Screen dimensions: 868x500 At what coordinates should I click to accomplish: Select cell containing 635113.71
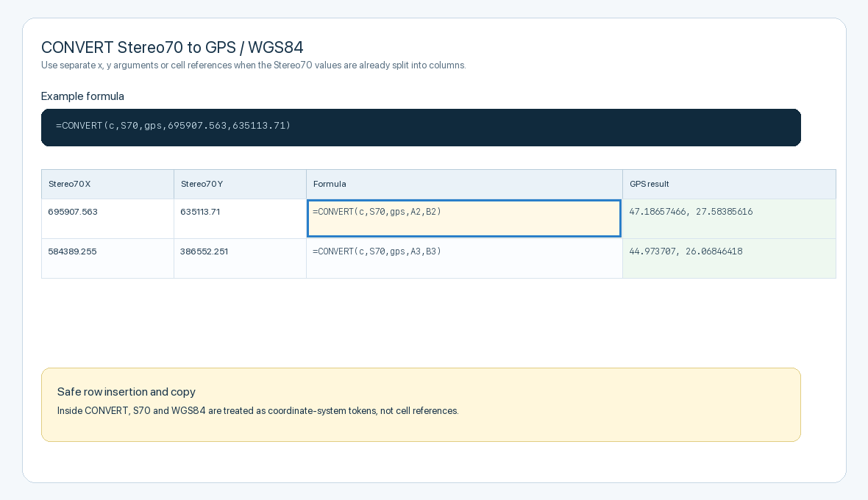point(240,219)
